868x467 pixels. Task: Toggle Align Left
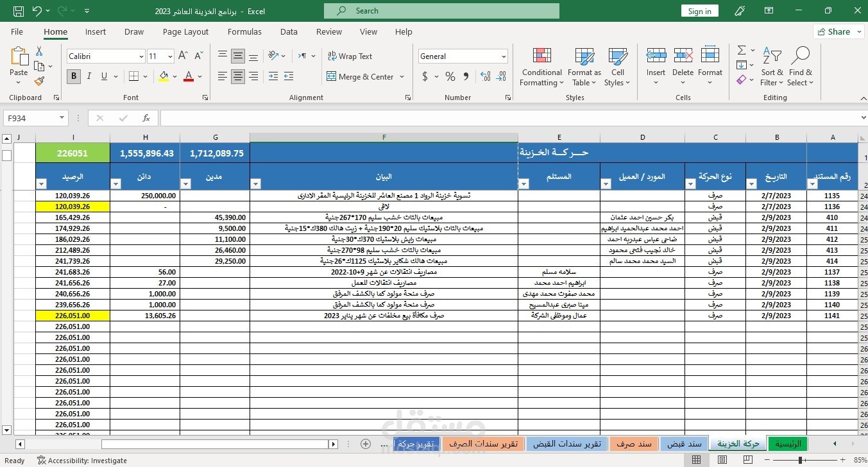[x=223, y=76]
